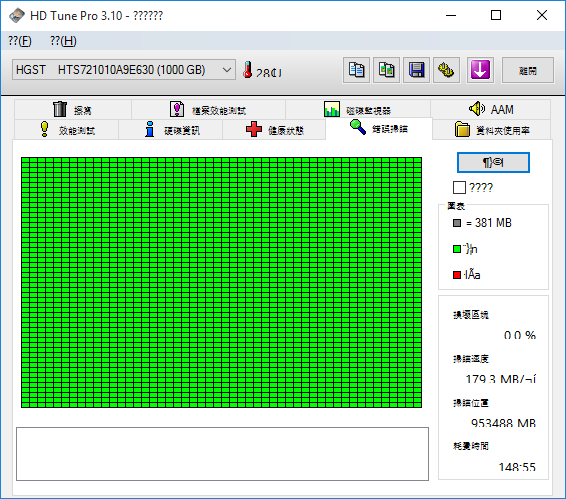
Task: Click the green legend color swatch
Action: (457, 249)
